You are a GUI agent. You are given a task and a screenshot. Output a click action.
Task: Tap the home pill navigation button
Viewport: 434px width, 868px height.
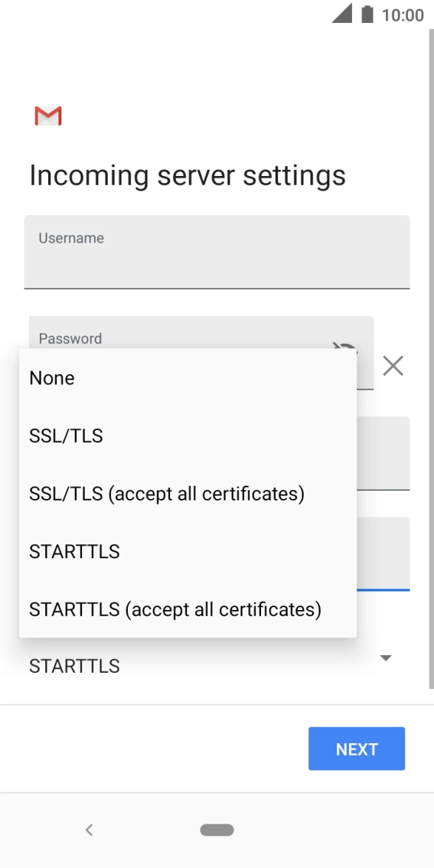pyautogui.click(x=217, y=830)
